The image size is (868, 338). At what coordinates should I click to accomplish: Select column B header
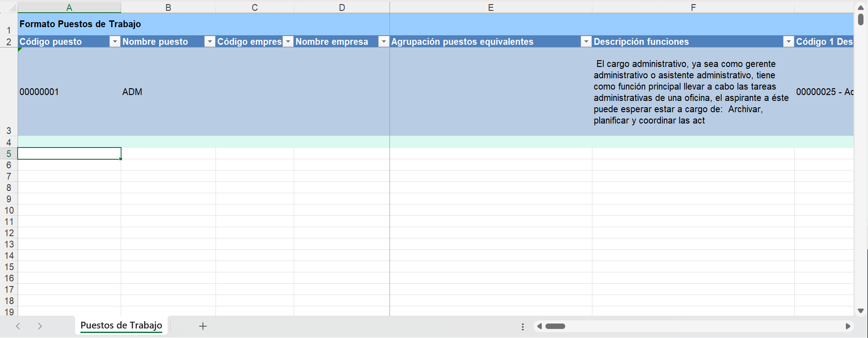click(x=168, y=7)
